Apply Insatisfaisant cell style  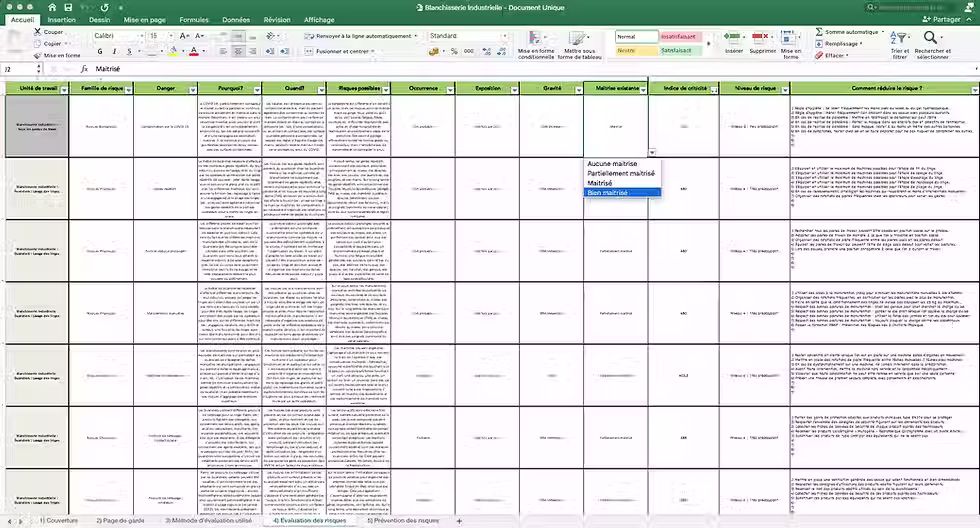681,36
